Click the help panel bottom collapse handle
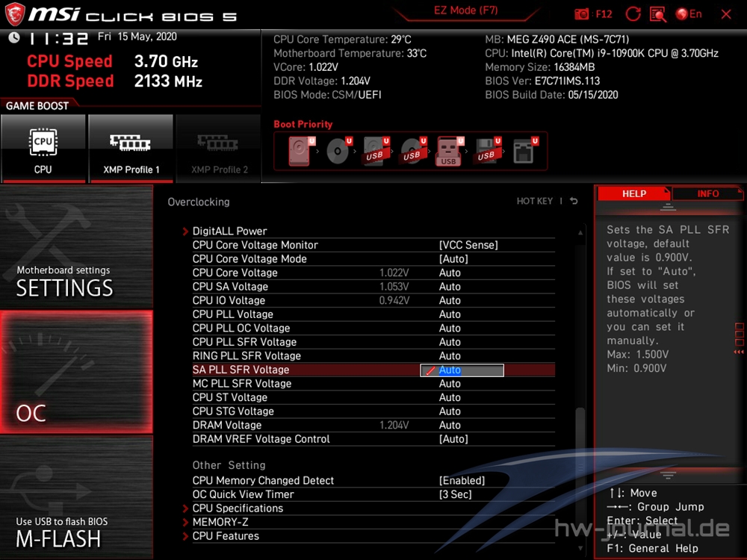 tap(667, 475)
